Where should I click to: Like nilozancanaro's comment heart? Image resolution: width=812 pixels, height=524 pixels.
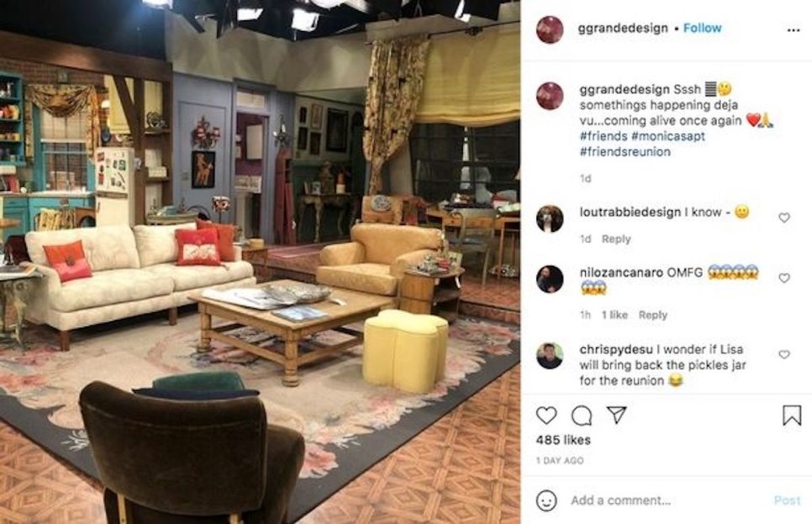point(784,278)
